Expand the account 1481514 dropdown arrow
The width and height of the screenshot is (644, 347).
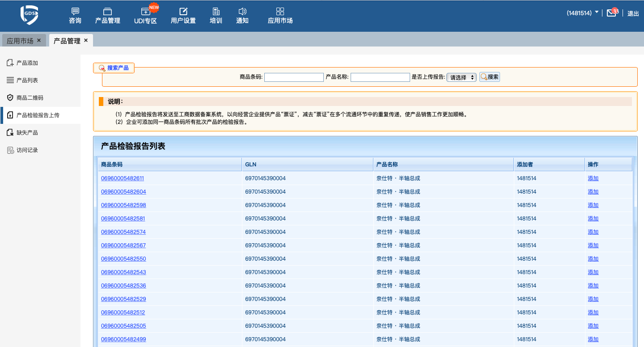coord(597,13)
